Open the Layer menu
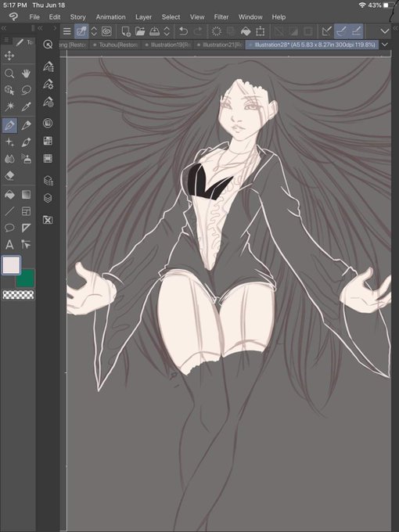The image size is (399, 532). point(143,17)
